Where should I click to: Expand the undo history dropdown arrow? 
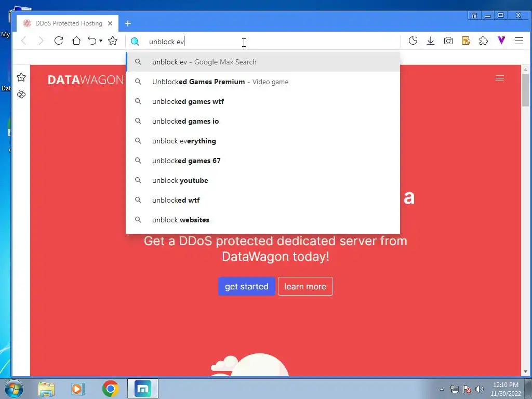[101, 41]
